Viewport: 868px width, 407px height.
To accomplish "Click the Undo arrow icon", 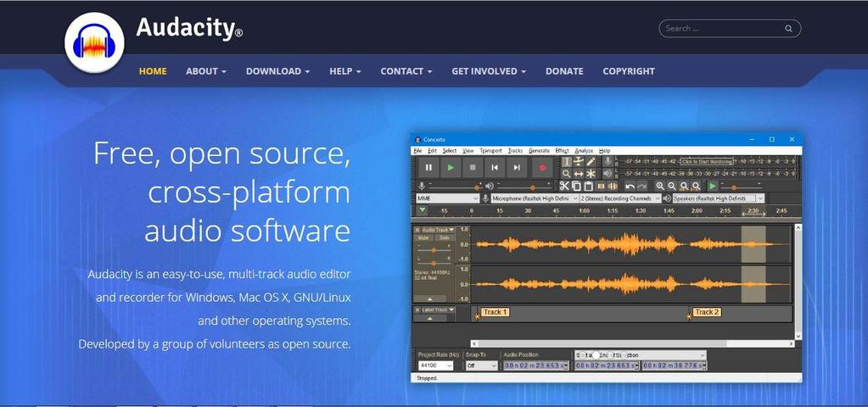I will coord(630,187).
